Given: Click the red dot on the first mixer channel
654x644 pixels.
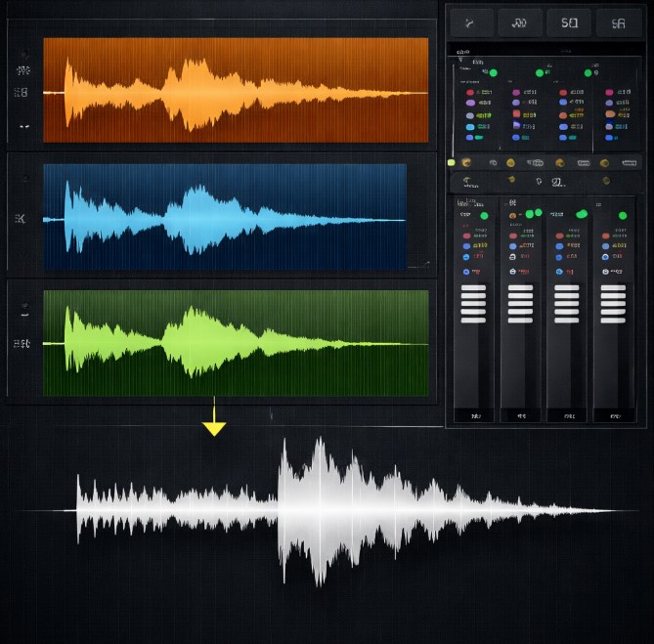Looking at the screenshot, I should 466,236.
